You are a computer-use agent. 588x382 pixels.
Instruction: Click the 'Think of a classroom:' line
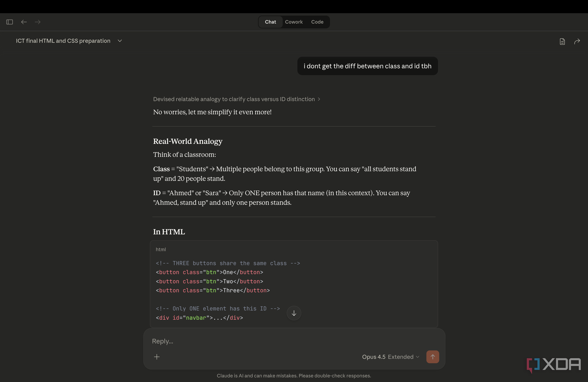coord(185,155)
